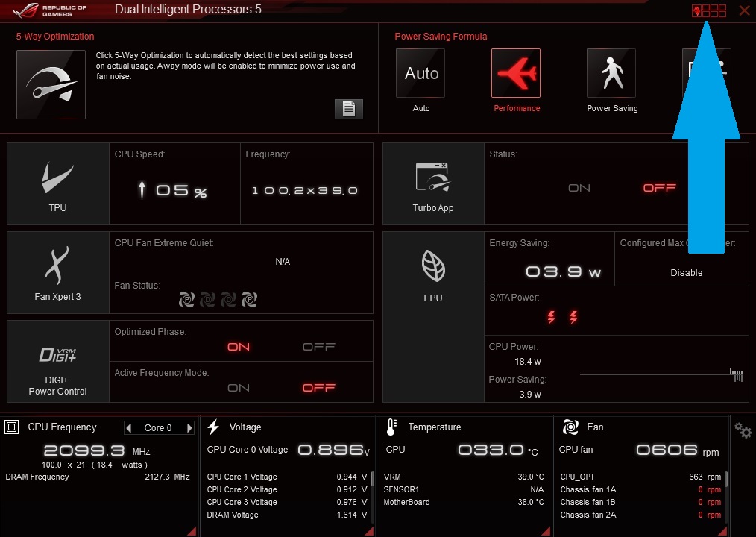Click the CPU Fan Extreme Quiet N/A value
756x537 pixels.
(283, 262)
